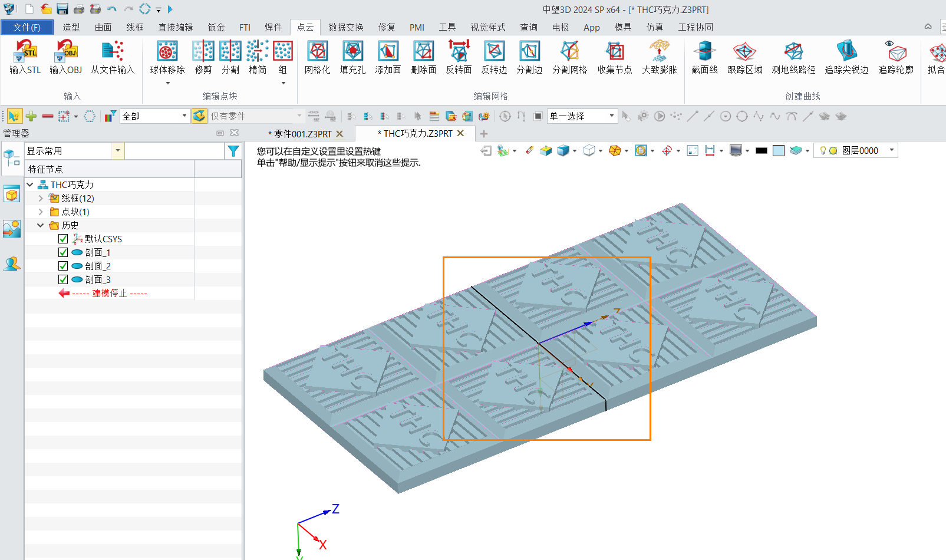Image resolution: width=946 pixels, height=560 pixels.
Task: Choose the 追踪尖锐边 tool
Action: click(847, 57)
